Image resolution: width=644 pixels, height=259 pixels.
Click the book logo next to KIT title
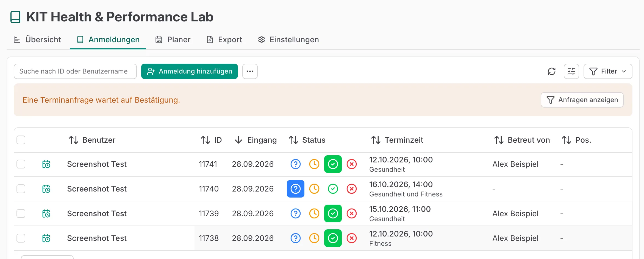[15, 17]
